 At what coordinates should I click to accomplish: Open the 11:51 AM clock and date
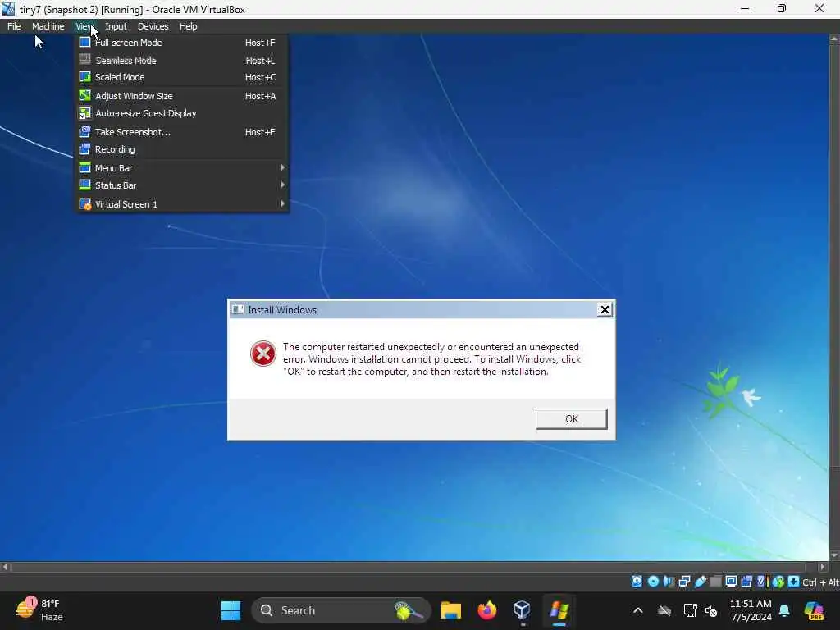click(751, 610)
